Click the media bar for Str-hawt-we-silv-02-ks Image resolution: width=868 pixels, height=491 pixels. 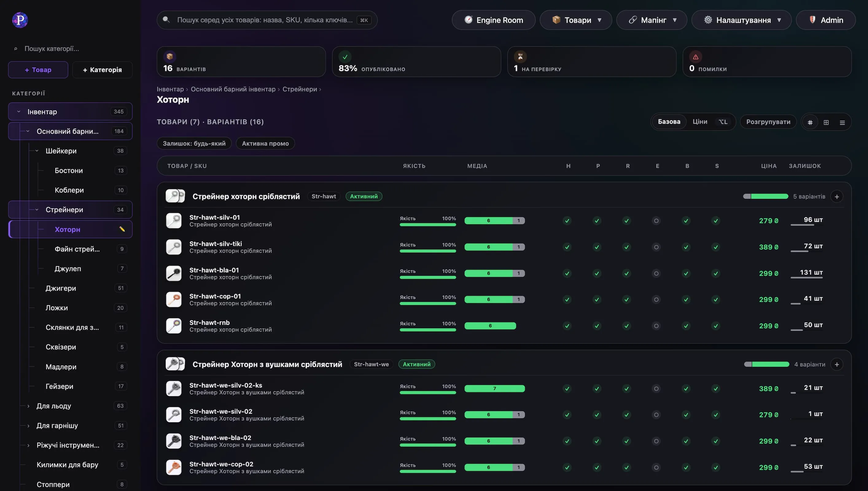tap(495, 389)
